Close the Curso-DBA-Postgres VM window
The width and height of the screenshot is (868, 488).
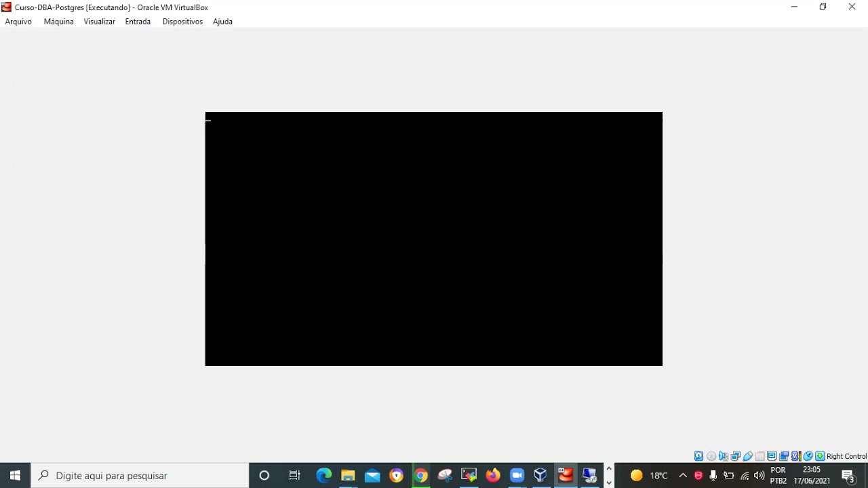point(852,7)
